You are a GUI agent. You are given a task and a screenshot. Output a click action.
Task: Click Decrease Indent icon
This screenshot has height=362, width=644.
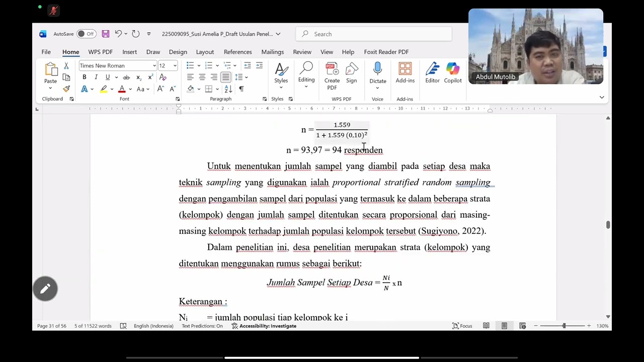tap(247, 66)
